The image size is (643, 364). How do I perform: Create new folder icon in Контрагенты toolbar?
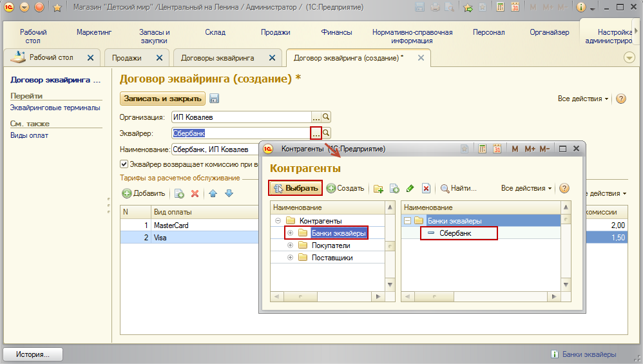point(378,189)
